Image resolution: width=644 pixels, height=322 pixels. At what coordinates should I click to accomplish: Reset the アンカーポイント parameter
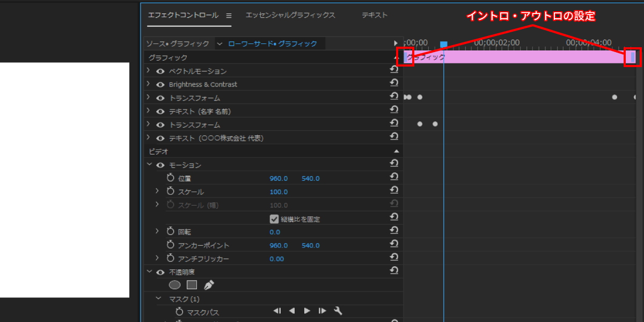click(x=394, y=244)
